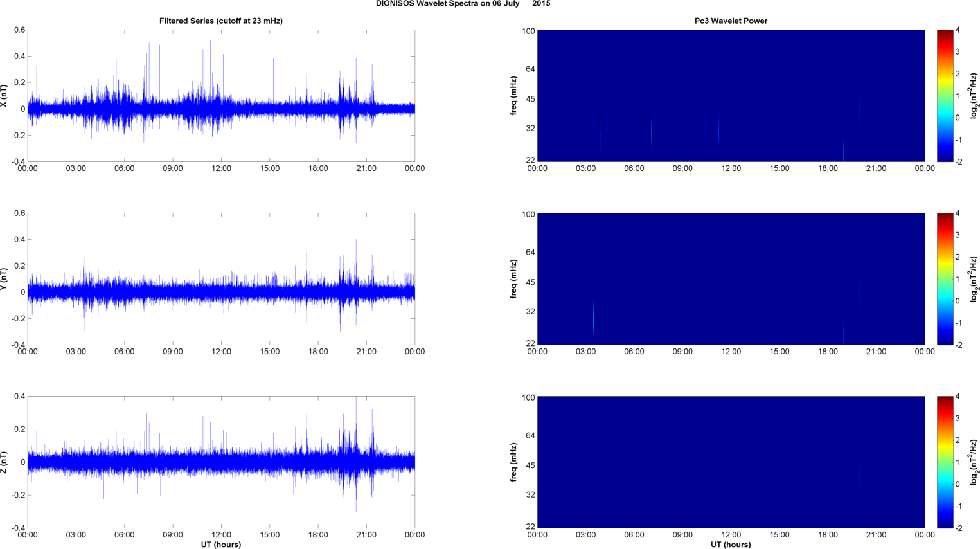Image resolution: width=980 pixels, height=549 pixels.
Task: Click the "4" value atop the middle colorbar
Action: coord(958,213)
